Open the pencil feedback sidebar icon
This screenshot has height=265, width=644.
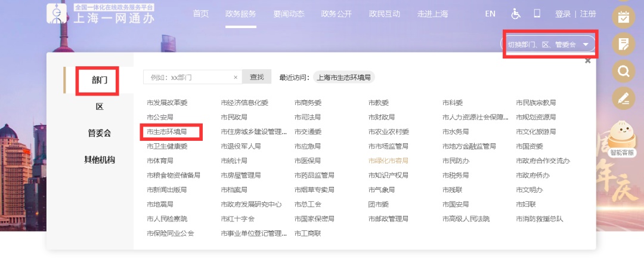coord(624,98)
